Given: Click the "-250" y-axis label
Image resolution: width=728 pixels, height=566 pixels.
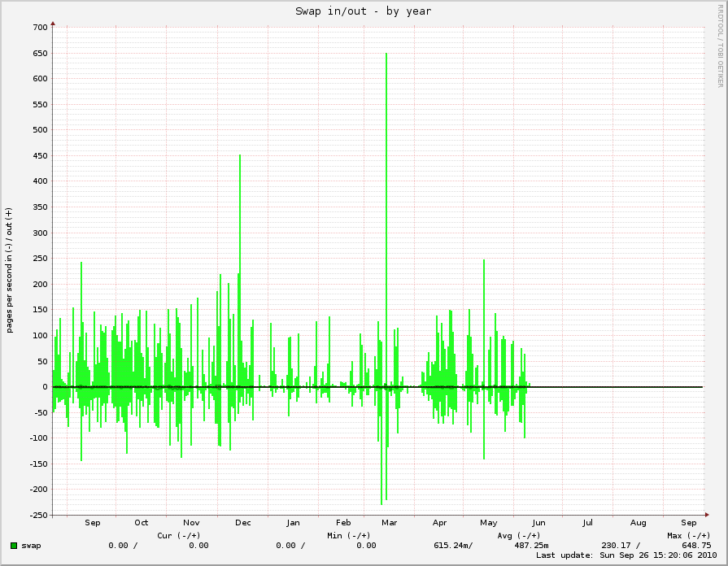Looking at the screenshot, I should [x=38, y=515].
